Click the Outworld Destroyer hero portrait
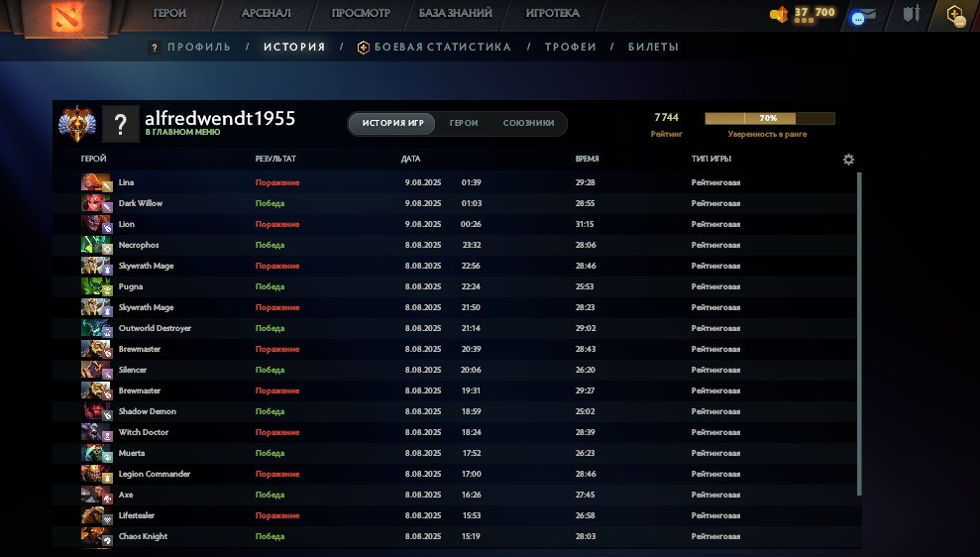980x557 pixels. tap(96, 328)
